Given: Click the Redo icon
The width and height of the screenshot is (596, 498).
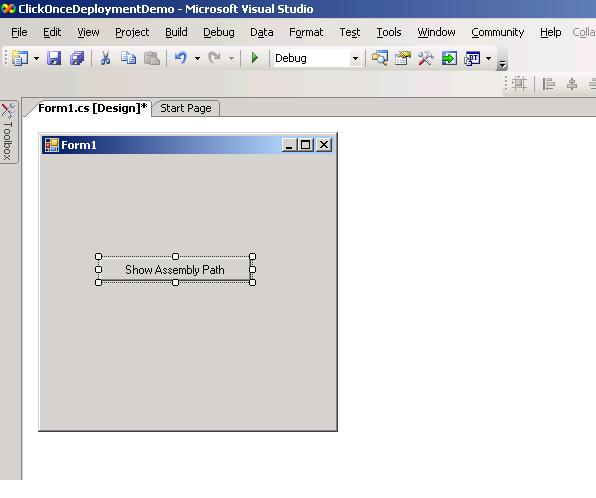Looking at the screenshot, I should [214, 59].
